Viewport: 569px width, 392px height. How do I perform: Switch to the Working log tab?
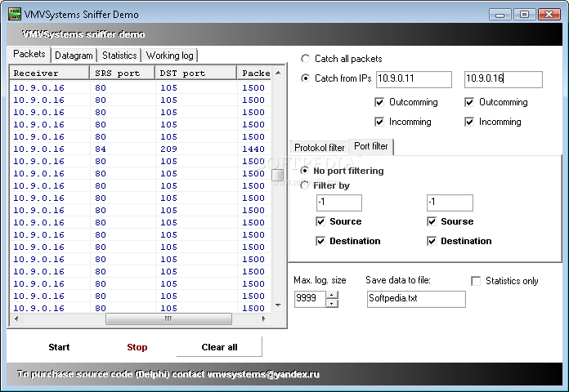tap(169, 56)
